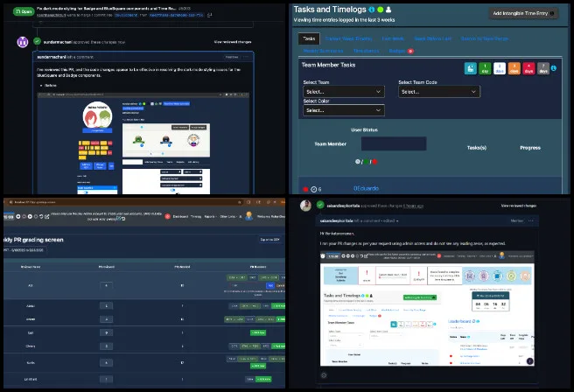Open the Before screenshot image in sundarmachani's comment
The image size is (574, 392).
[x=143, y=143]
